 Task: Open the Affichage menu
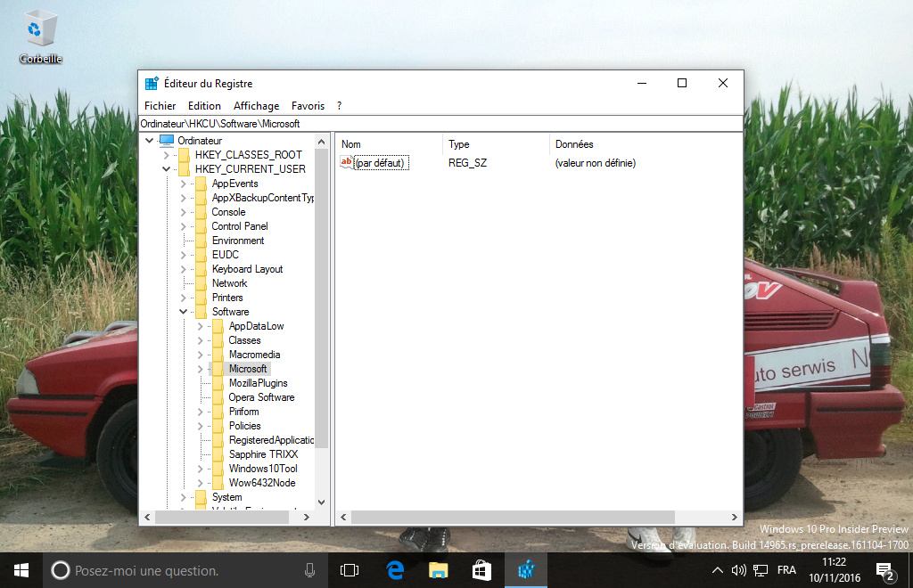pyautogui.click(x=256, y=106)
